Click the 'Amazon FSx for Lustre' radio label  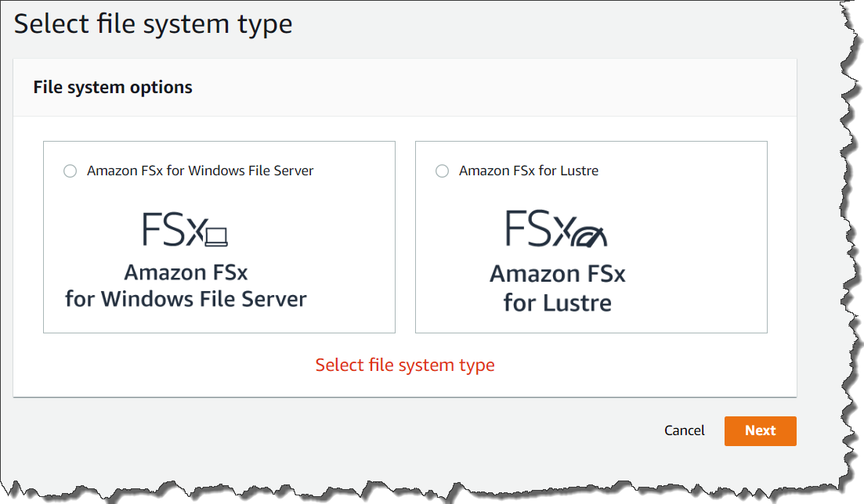coord(529,171)
